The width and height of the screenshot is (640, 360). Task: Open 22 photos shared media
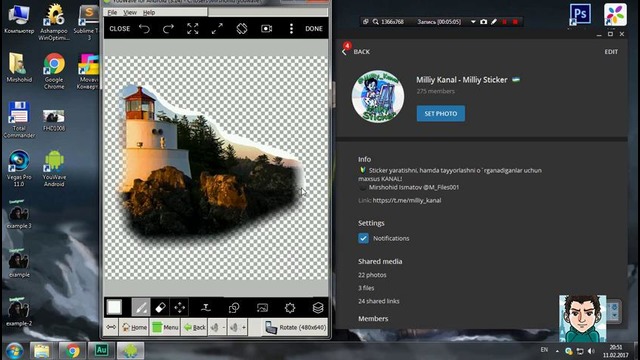click(x=372, y=275)
